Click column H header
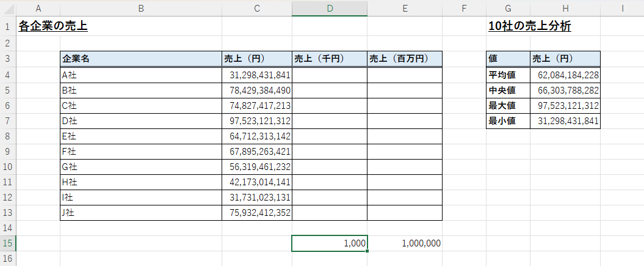Viewport: 644px width, 266px height. pos(565,8)
